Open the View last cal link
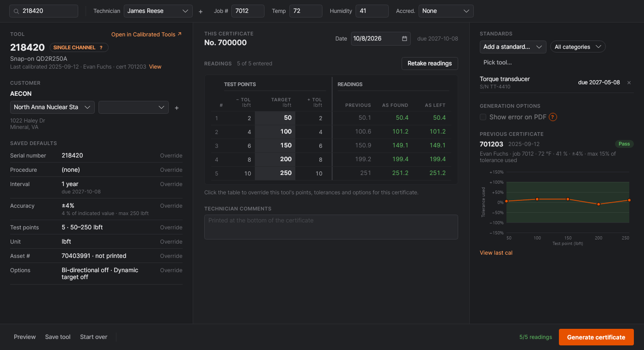 [496, 252]
